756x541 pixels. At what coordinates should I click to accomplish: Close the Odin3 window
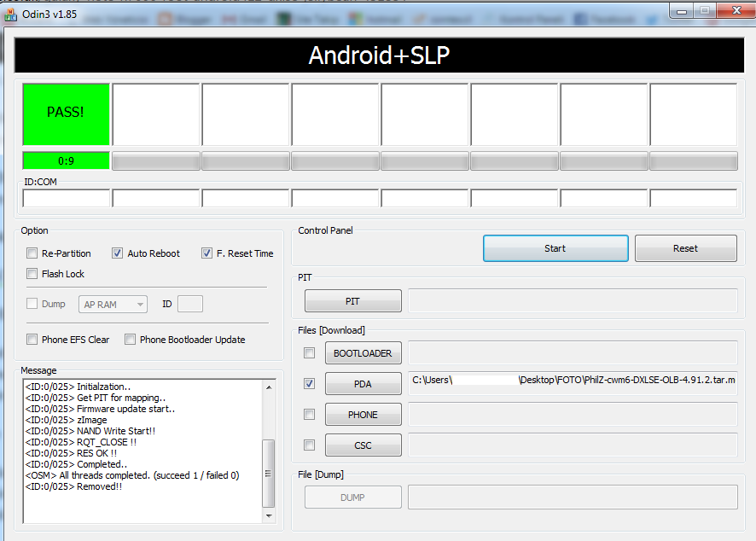(x=736, y=10)
